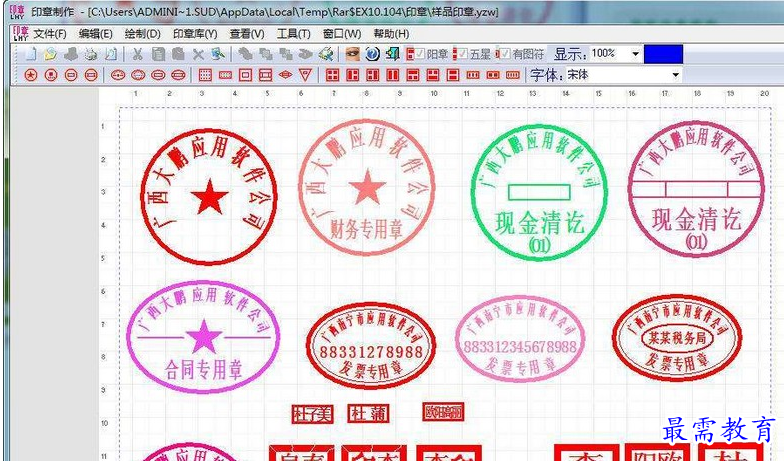The width and height of the screenshot is (784, 461).
Task: Click the printer icon in the toolbar
Action: [x=90, y=54]
